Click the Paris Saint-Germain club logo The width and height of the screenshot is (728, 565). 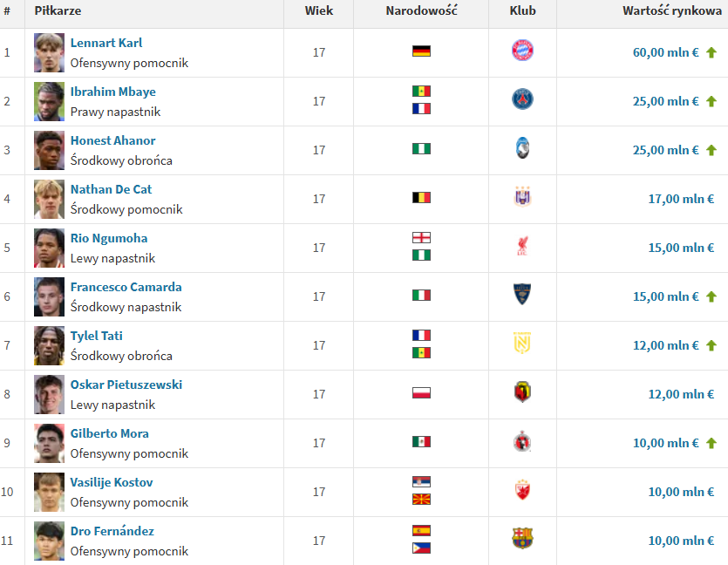(522, 99)
